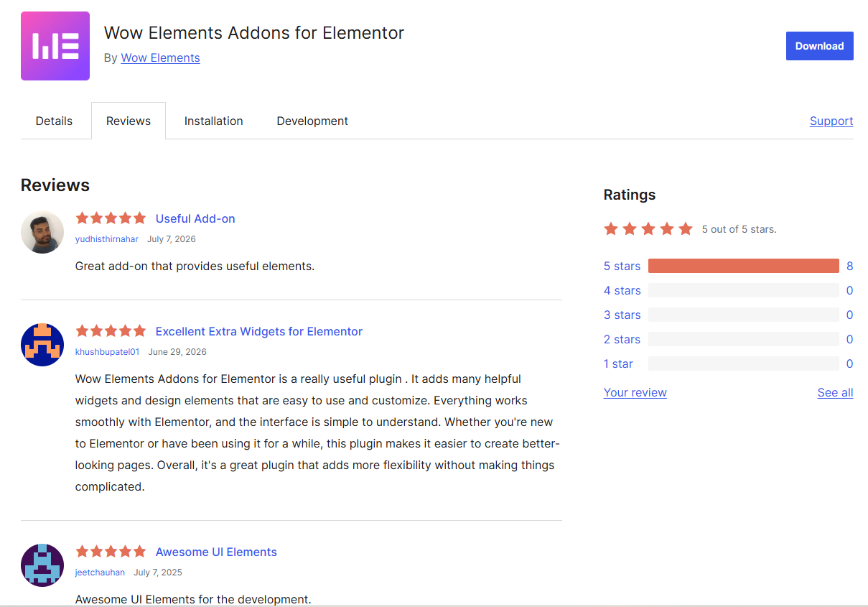Open the Installation tab
The height and width of the screenshot is (607, 868).
[214, 121]
